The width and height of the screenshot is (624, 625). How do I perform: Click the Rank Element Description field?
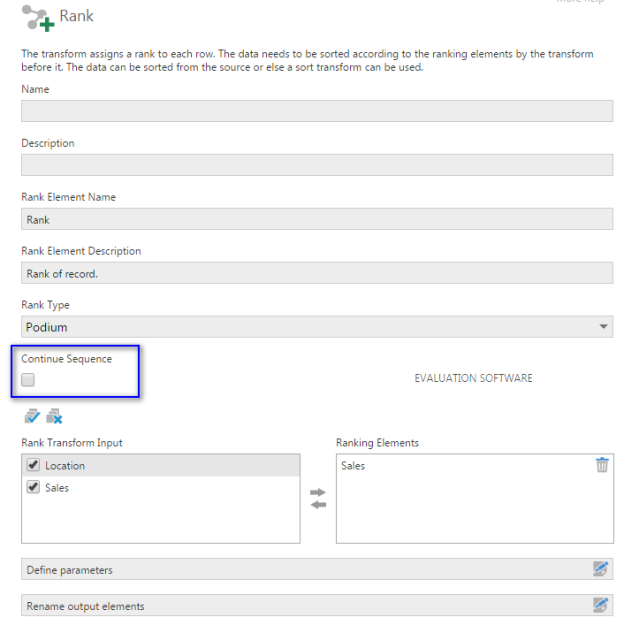(317, 273)
